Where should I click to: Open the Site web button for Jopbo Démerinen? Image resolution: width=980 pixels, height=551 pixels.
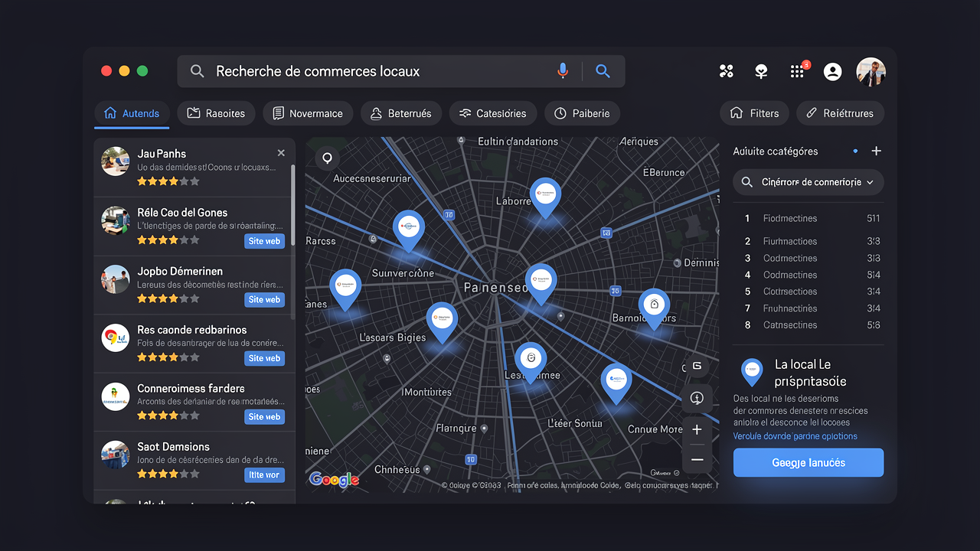(264, 299)
